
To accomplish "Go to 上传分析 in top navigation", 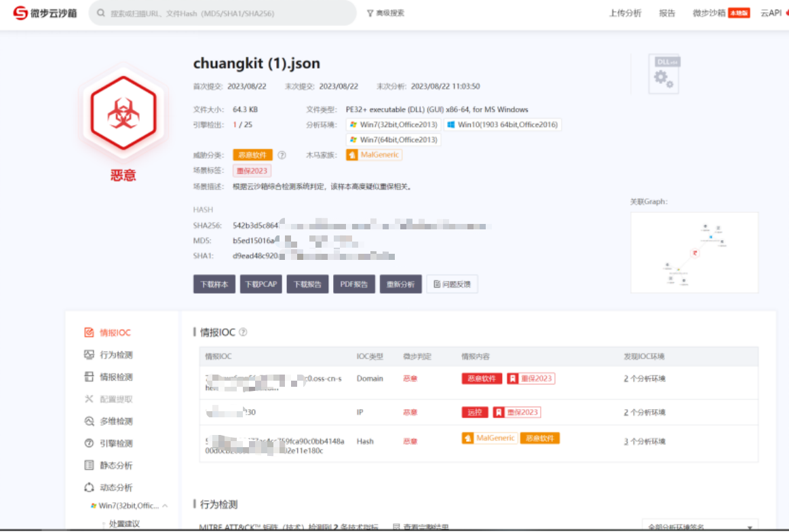I will pyautogui.click(x=624, y=13).
